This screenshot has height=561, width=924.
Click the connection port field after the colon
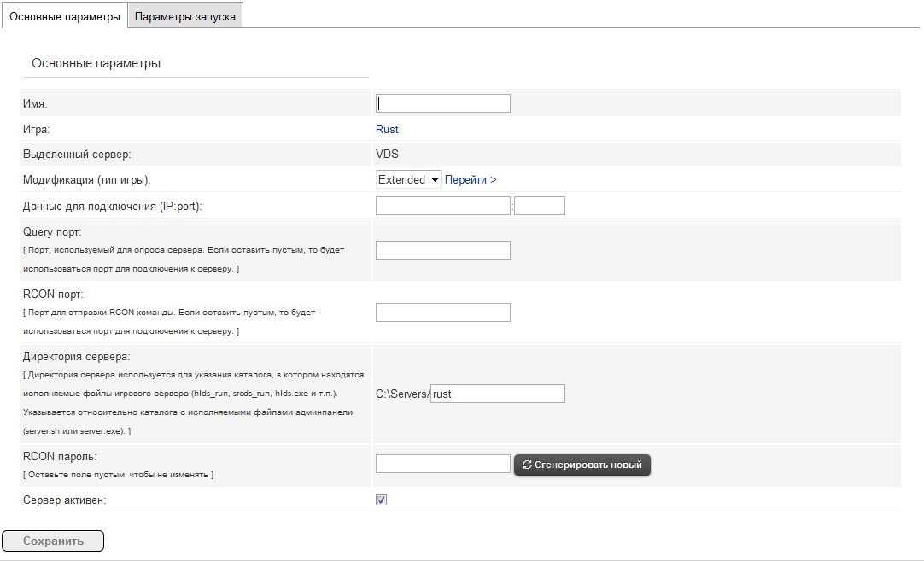[540, 206]
